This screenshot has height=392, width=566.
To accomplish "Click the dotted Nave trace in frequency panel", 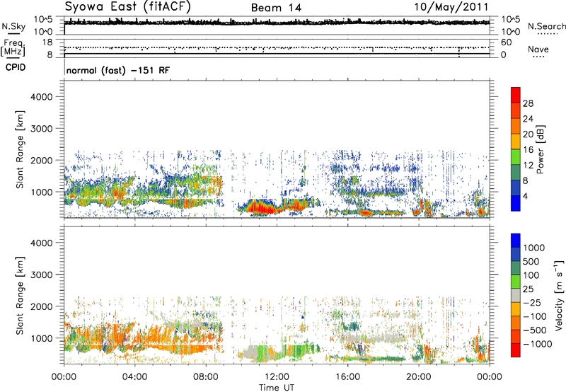I will (277, 47).
